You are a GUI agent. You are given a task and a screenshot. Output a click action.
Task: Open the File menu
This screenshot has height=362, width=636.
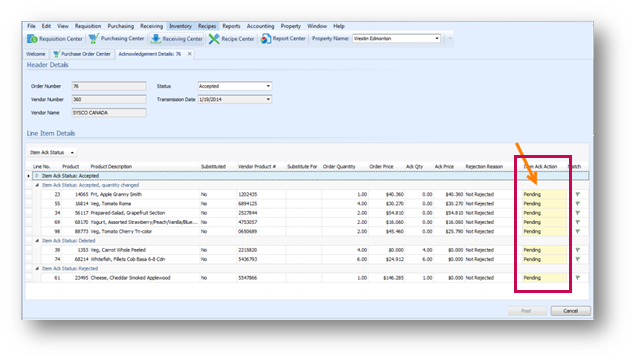[31, 26]
